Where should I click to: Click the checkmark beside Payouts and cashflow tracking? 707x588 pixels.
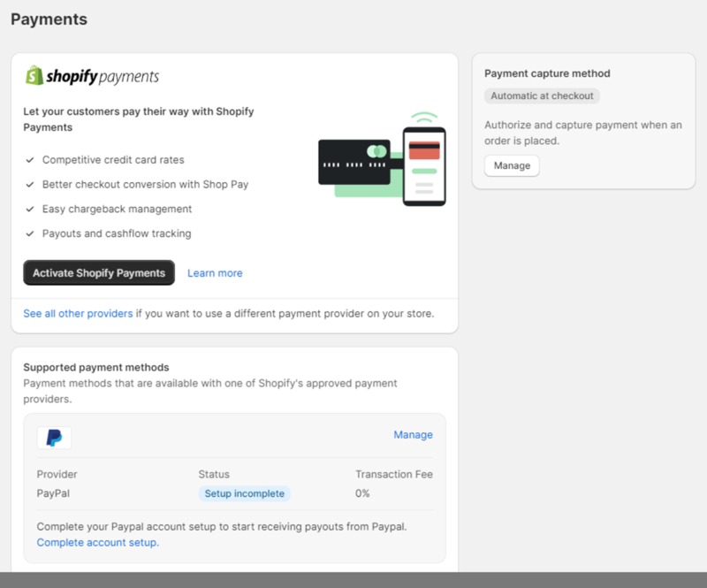click(30, 233)
